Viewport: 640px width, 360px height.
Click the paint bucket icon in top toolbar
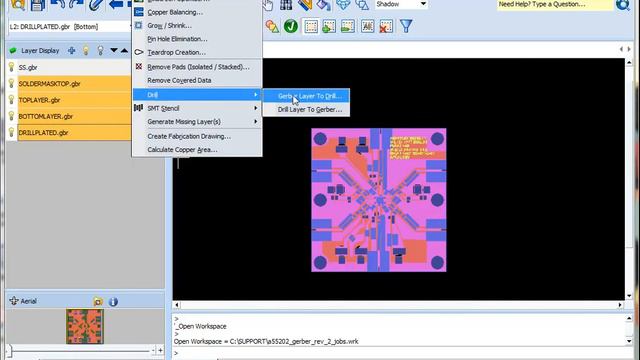(324, 4)
